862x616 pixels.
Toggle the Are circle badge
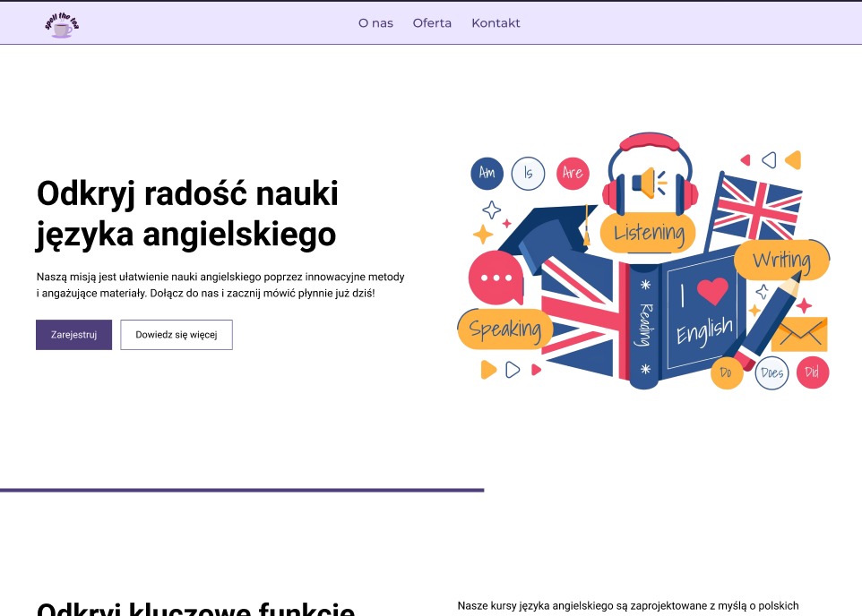(x=571, y=173)
